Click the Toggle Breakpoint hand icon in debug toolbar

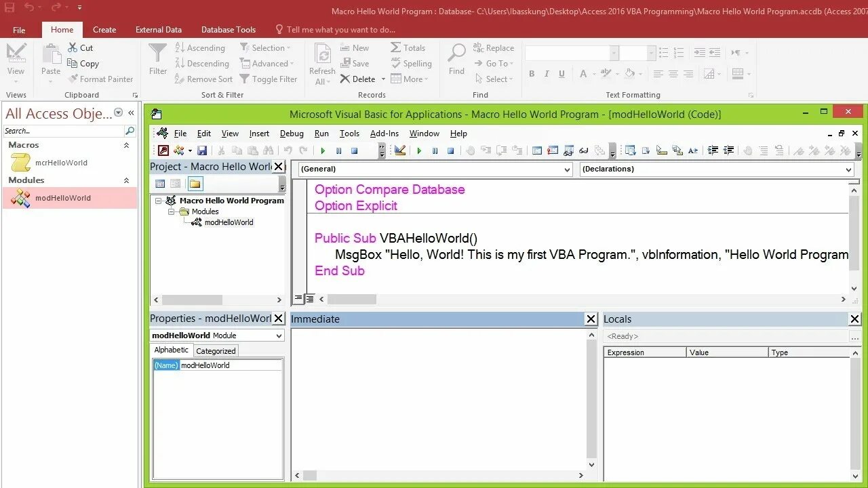[471, 150]
